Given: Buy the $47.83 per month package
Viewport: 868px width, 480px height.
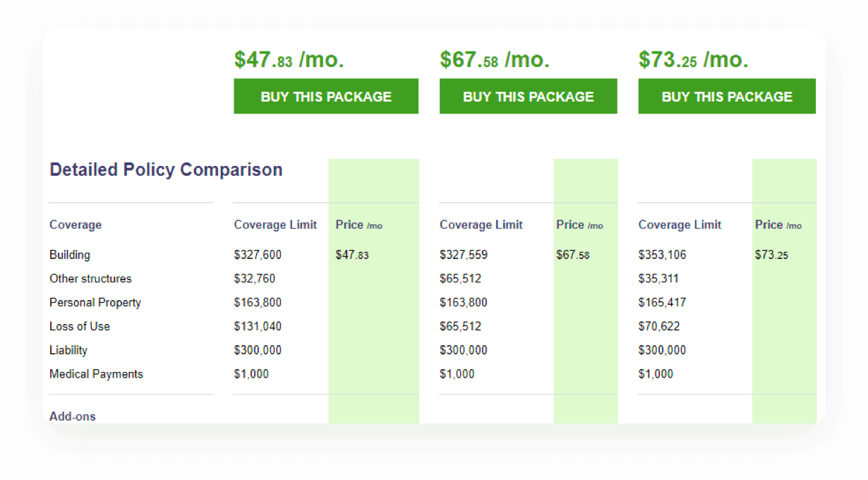Looking at the screenshot, I should pyautogui.click(x=326, y=96).
